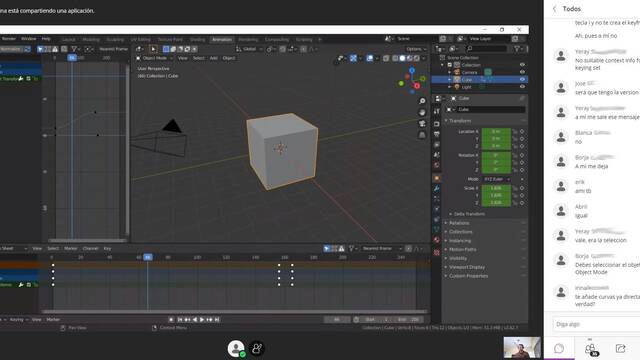Open the viewport Add menu
The width and height of the screenshot is (640, 360).
pyautogui.click(x=213, y=58)
